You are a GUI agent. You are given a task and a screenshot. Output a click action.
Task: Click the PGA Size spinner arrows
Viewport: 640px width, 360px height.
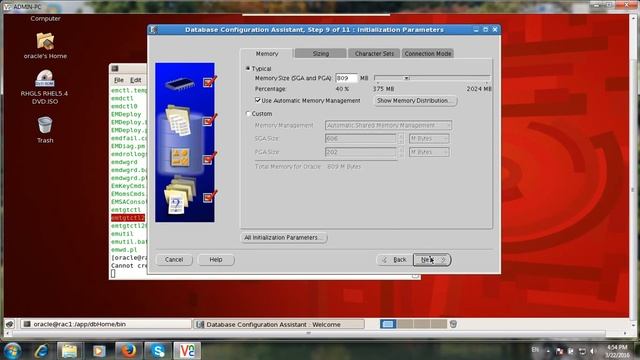click(x=400, y=152)
